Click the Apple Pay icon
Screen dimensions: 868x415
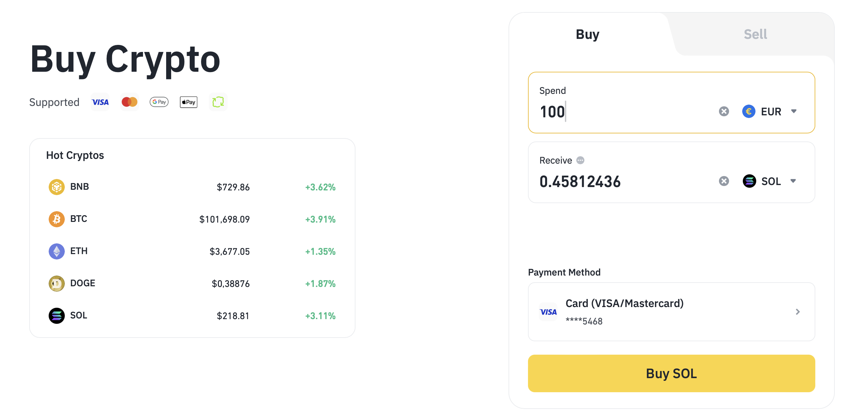click(189, 102)
